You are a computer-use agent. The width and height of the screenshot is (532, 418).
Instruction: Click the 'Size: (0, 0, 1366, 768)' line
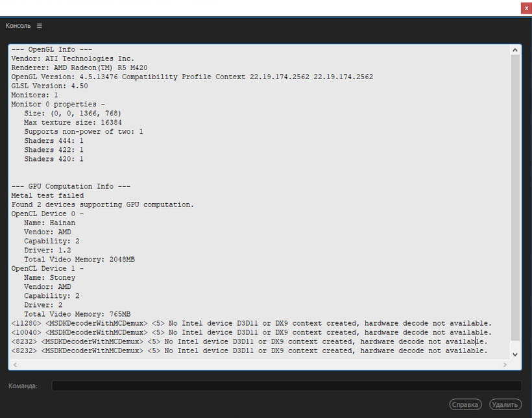click(x=73, y=114)
